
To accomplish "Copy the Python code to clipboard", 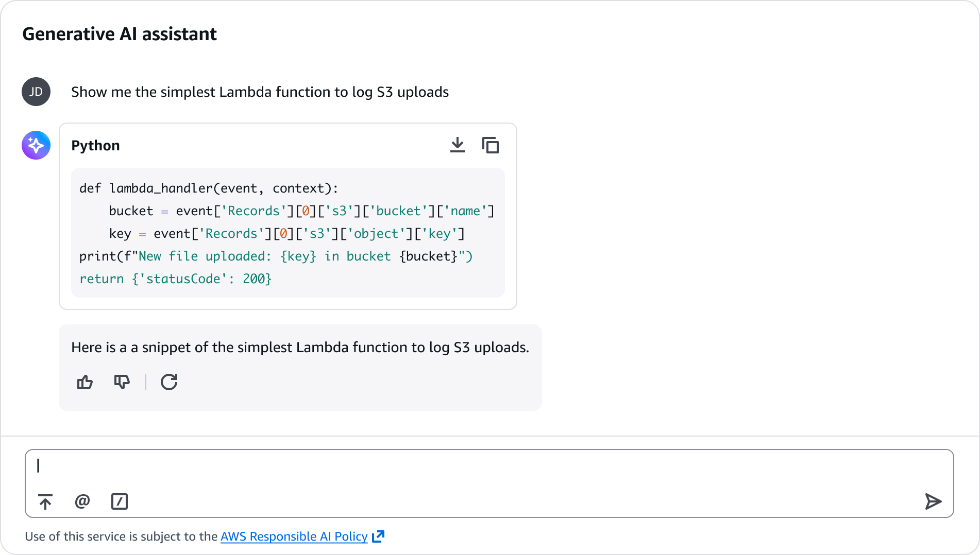I will coord(490,145).
